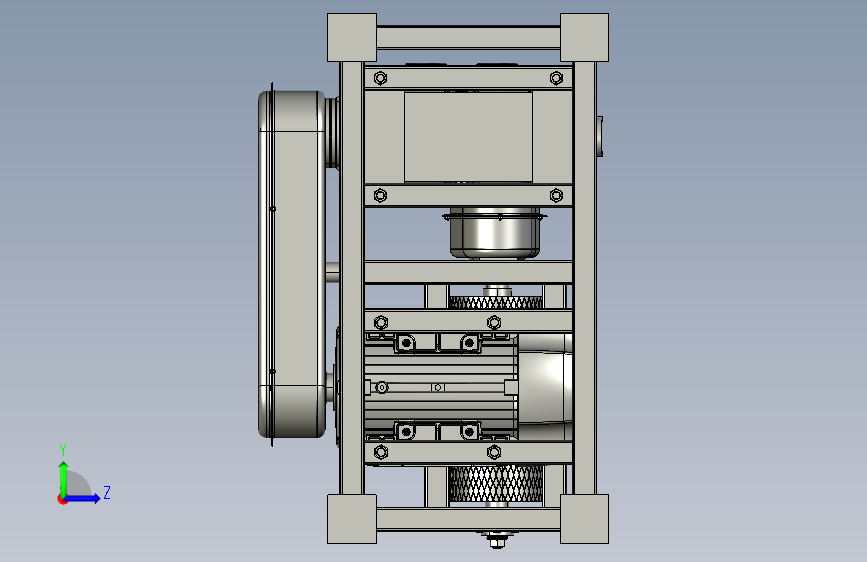Select the middle crossbar under the cylindrical cup

click(468, 272)
